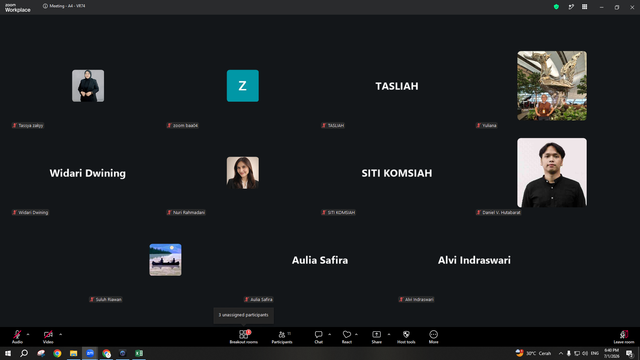The height and width of the screenshot is (360, 640).
Task: Switch to Zoom taskbar app icon
Action: click(90, 353)
